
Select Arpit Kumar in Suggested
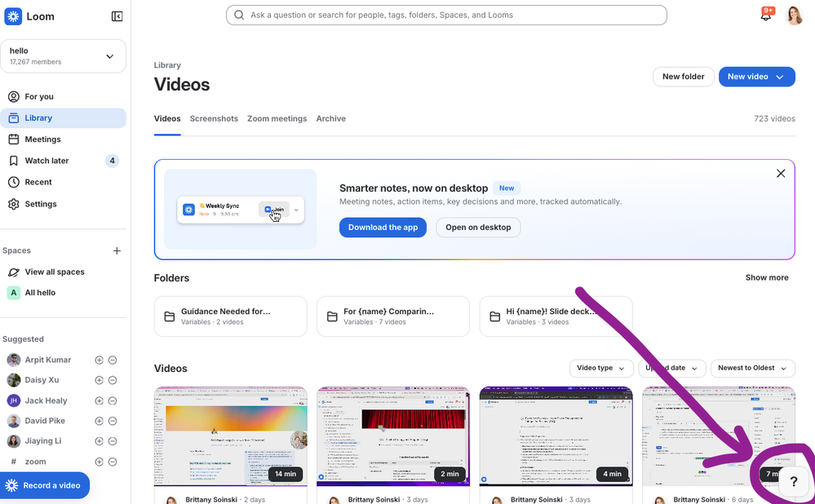[x=48, y=360]
